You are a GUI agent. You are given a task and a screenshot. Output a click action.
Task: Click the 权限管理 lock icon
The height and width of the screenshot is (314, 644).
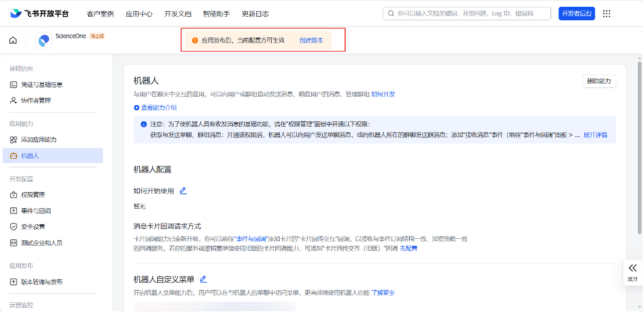point(14,195)
